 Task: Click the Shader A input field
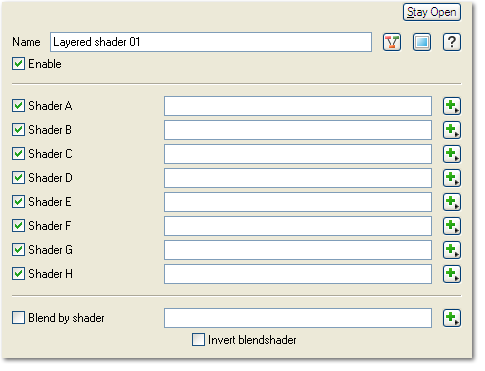(298, 106)
